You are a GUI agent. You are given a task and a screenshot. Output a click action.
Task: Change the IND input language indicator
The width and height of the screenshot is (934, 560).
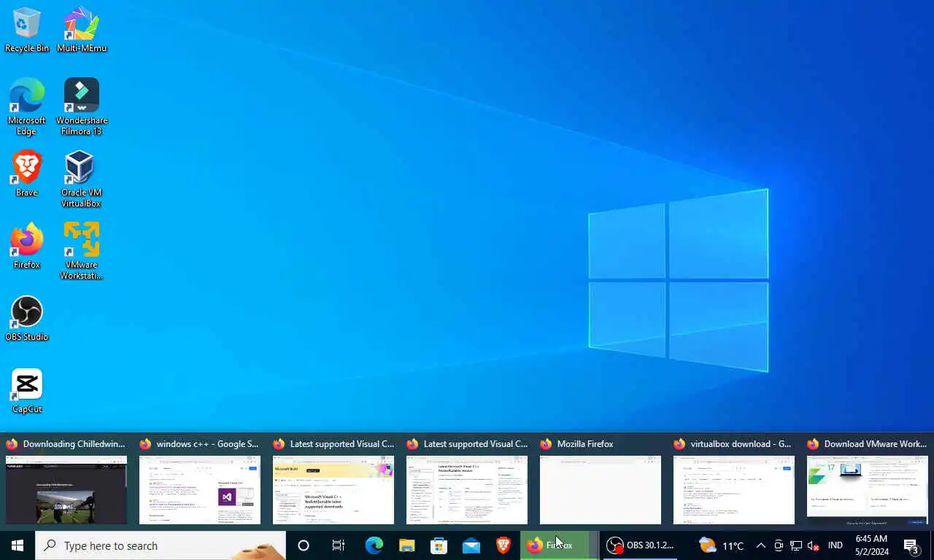[x=835, y=545]
